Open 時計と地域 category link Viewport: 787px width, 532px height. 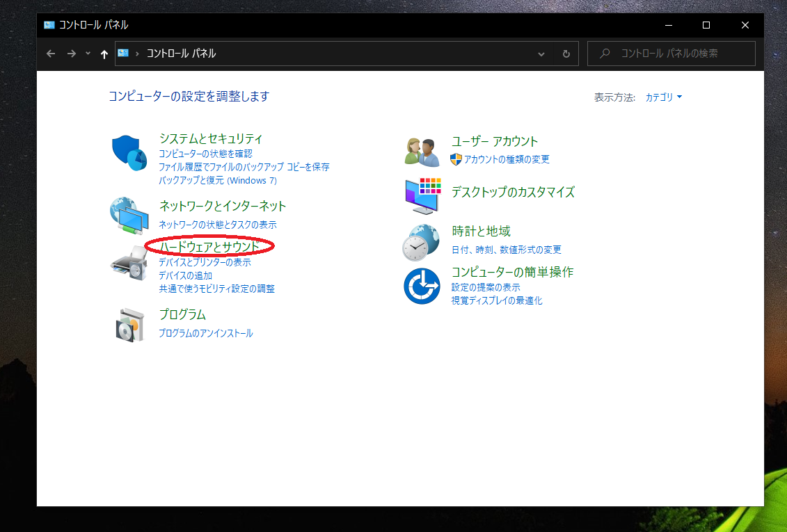tap(481, 231)
